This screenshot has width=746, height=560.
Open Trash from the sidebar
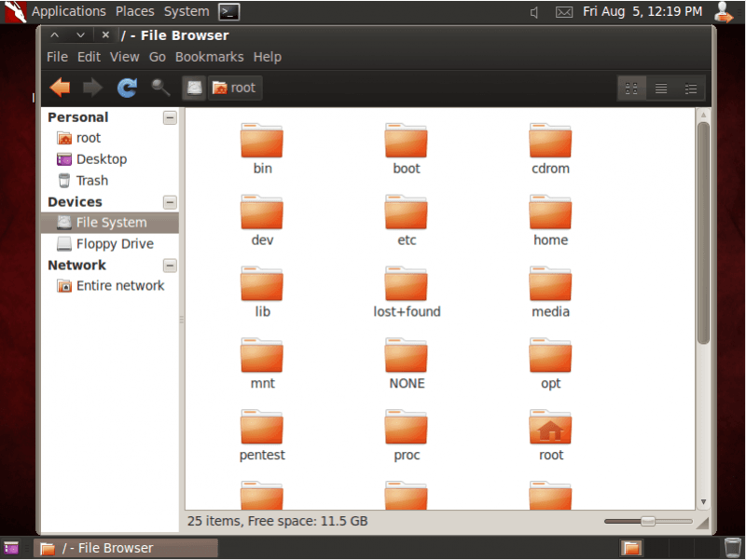110,181
